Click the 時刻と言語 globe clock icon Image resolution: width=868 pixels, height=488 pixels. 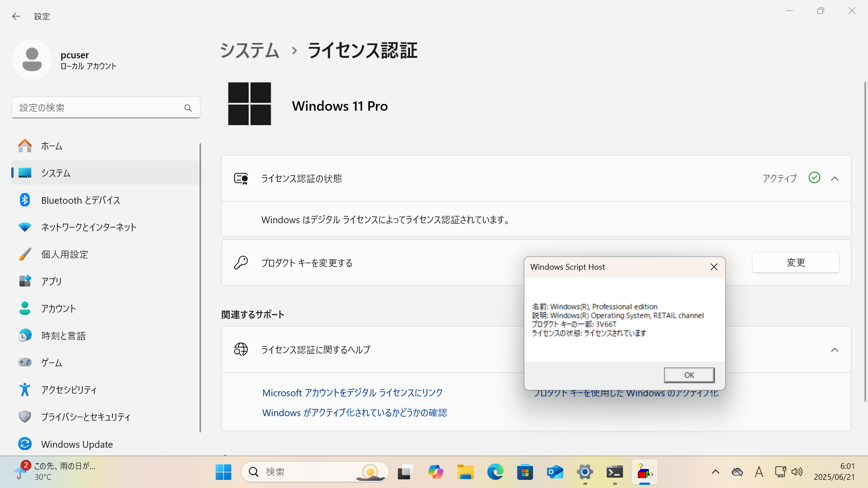pyautogui.click(x=25, y=336)
